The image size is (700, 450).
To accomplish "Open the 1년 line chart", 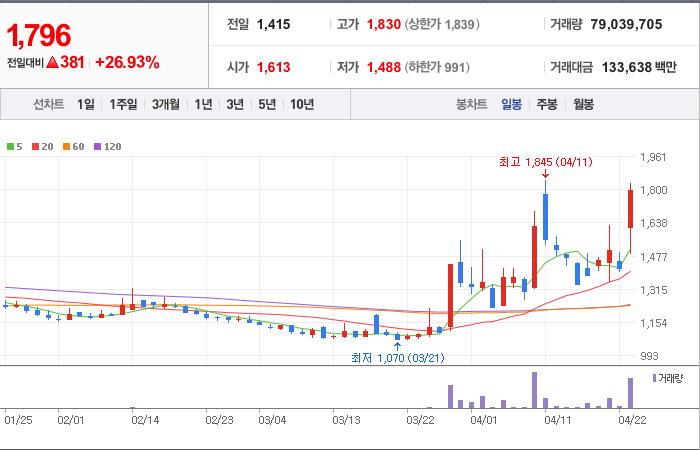I will pos(203,104).
